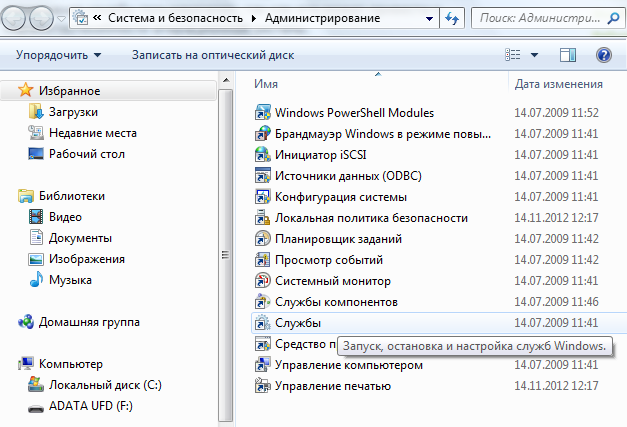
Task: Select Документы in Libraries
Action: tap(80, 238)
